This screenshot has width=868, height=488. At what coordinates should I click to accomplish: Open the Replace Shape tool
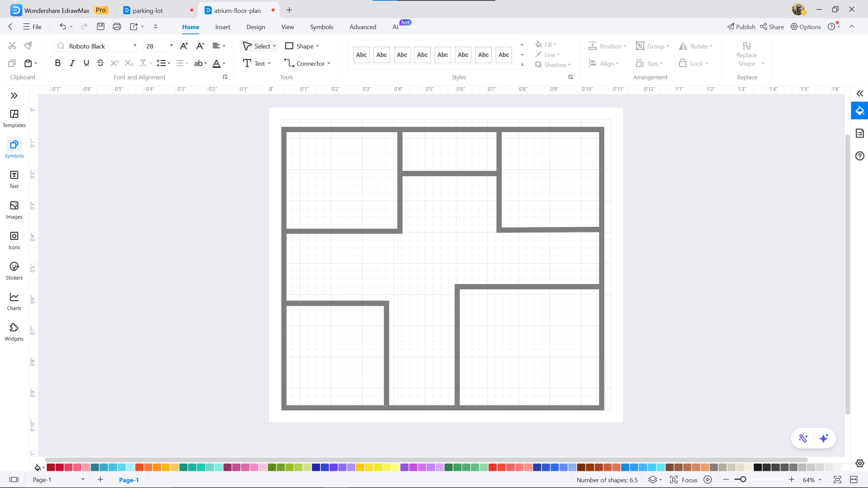point(747,54)
